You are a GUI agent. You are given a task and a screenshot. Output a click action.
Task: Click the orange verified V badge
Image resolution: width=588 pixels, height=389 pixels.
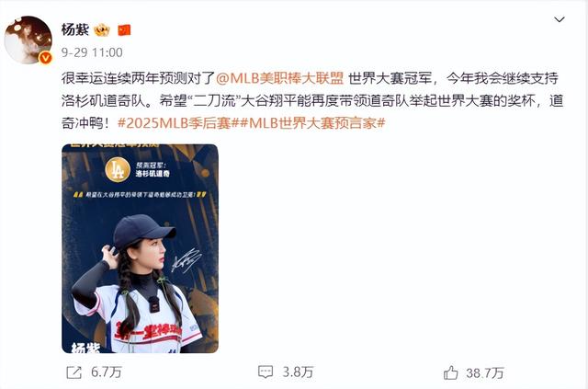pyautogui.click(x=45, y=58)
